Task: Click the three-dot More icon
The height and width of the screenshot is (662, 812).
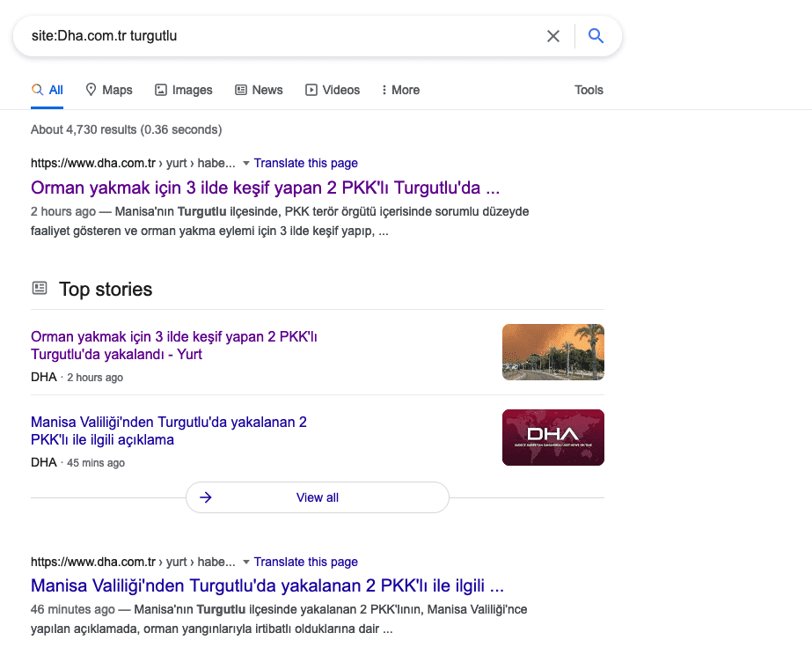Action: point(384,90)
